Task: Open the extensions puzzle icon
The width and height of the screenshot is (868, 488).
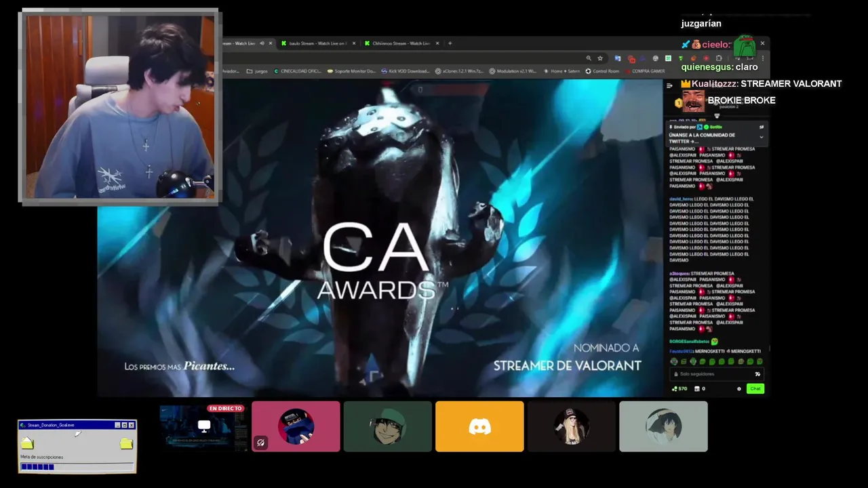Action: click(719, 58)
